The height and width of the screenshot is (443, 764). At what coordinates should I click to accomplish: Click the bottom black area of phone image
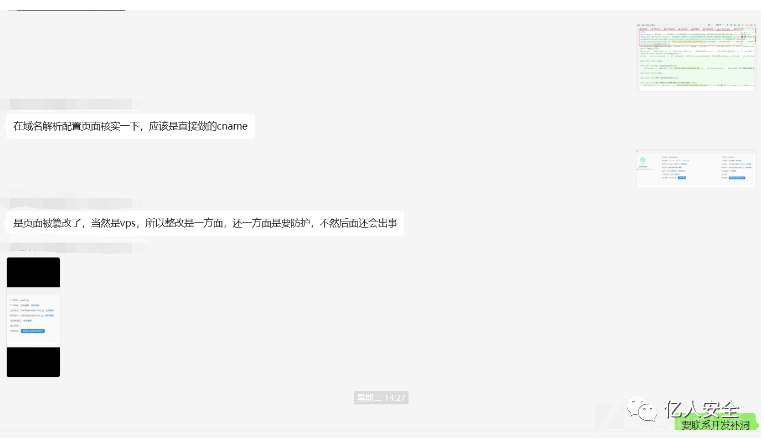[x=33, y=362]
